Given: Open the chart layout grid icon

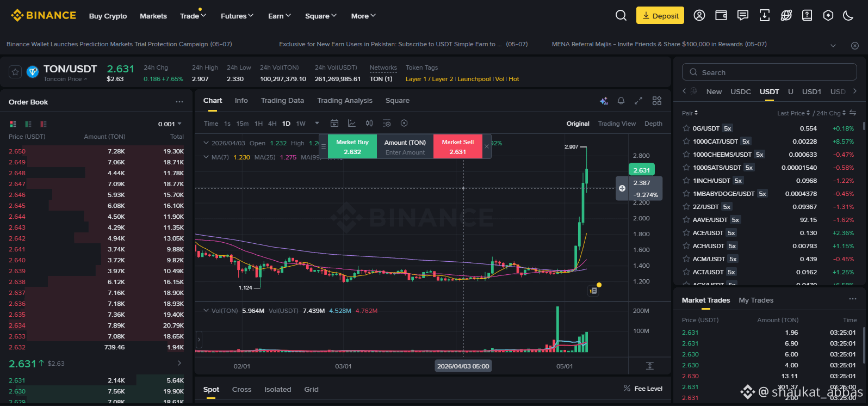Looking at the screenshot, I should point(657,101).
